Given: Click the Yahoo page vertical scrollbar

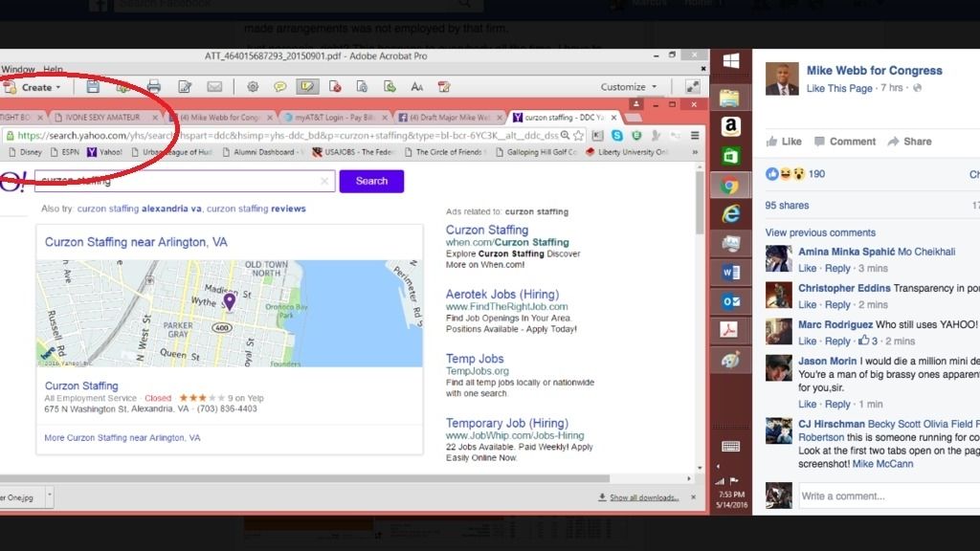Looking at the screenshot, I should point(700,203).
